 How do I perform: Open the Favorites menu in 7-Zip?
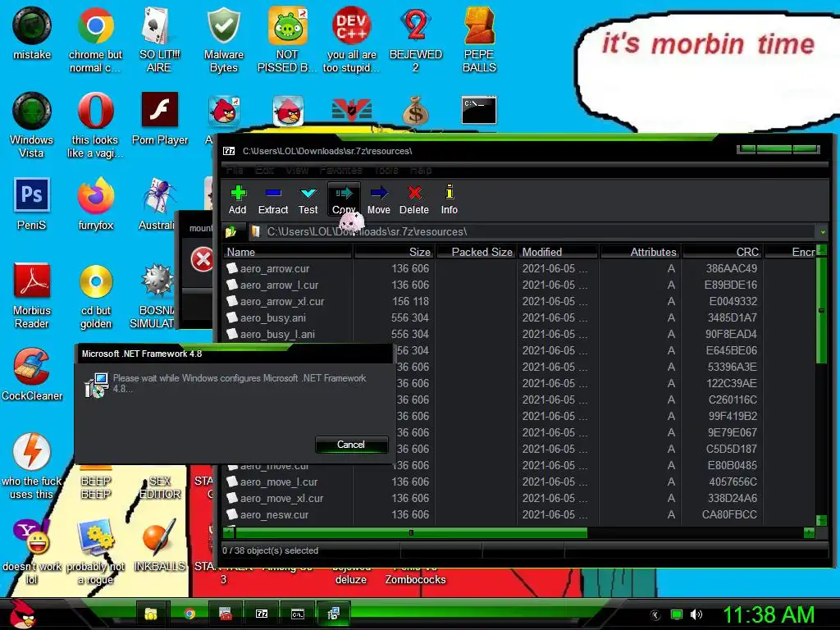click(x=340, y=171)
